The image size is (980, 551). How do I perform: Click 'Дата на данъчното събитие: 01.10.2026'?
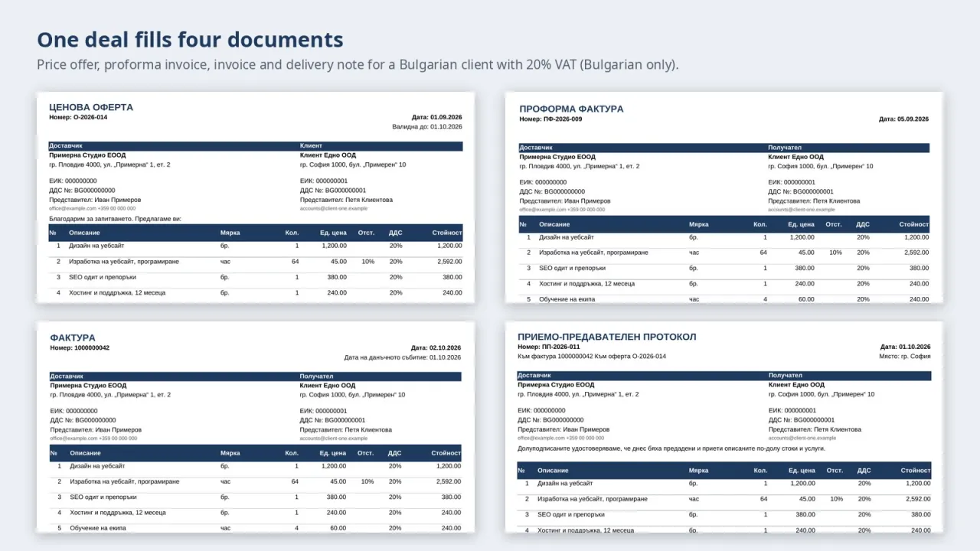(x=403, y=357)
